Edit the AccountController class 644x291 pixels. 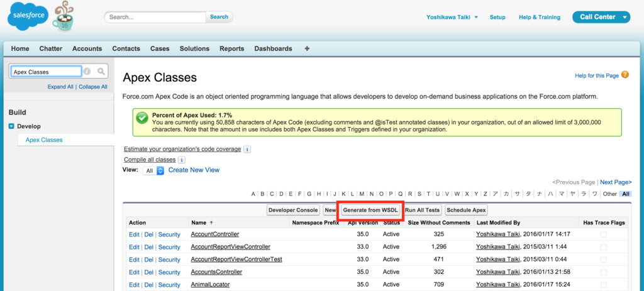click(134, 234)
